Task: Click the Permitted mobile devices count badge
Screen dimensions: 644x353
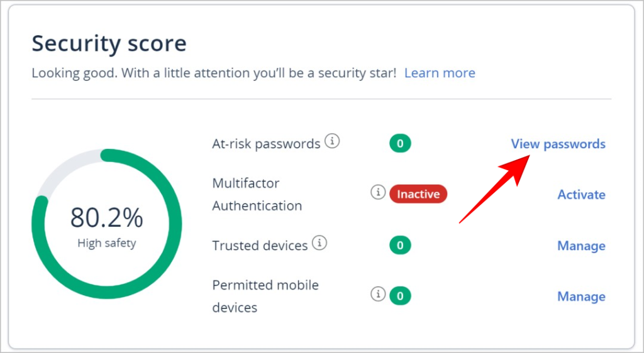Action: click(x=400, y=295)
